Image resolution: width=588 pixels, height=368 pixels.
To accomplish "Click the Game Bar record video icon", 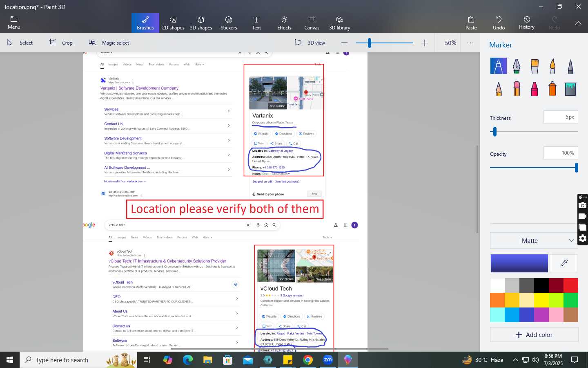I will 583,216.
